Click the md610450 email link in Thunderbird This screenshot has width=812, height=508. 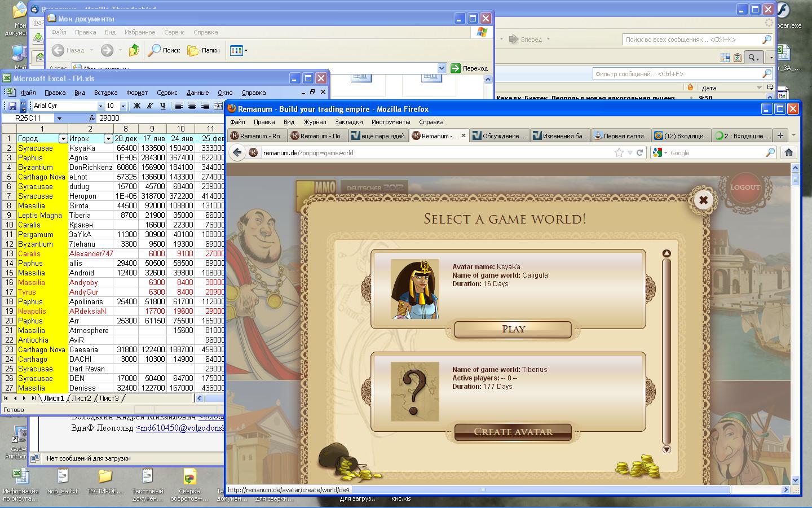[x=180, y=428]
